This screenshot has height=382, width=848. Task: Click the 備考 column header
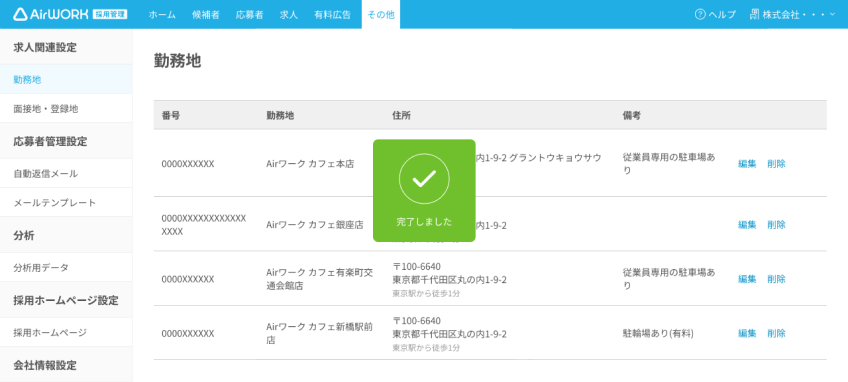pyautogui.click(x=632, y=115)
